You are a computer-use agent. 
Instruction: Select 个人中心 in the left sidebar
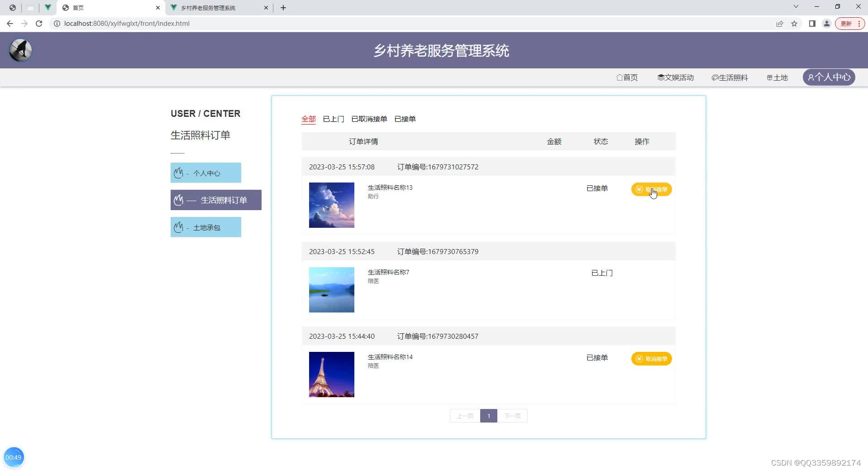click(x=206, y=173)
